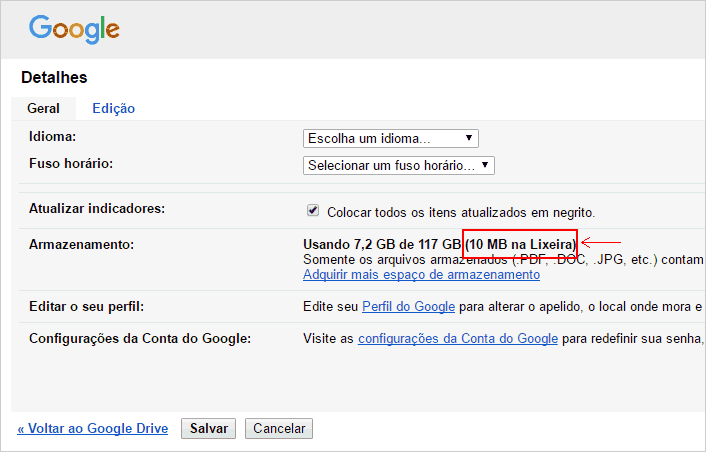
Task: Open the Escolha um idioma dropdown
Action: coord(390,138)
